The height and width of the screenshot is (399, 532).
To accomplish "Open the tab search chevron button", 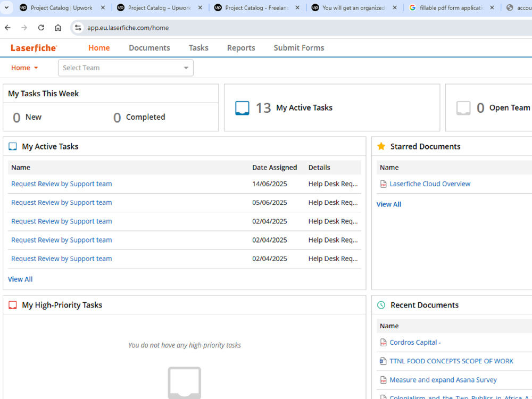I will point(6,7).
